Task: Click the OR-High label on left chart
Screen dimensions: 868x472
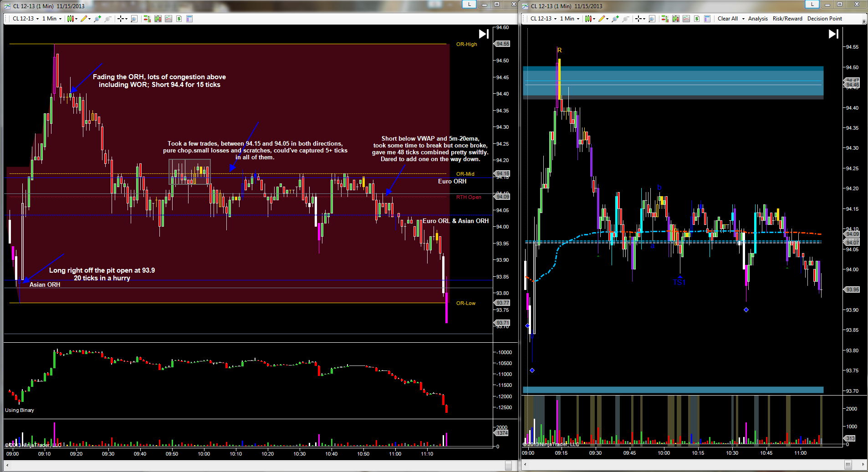Action: coord(467,44)
